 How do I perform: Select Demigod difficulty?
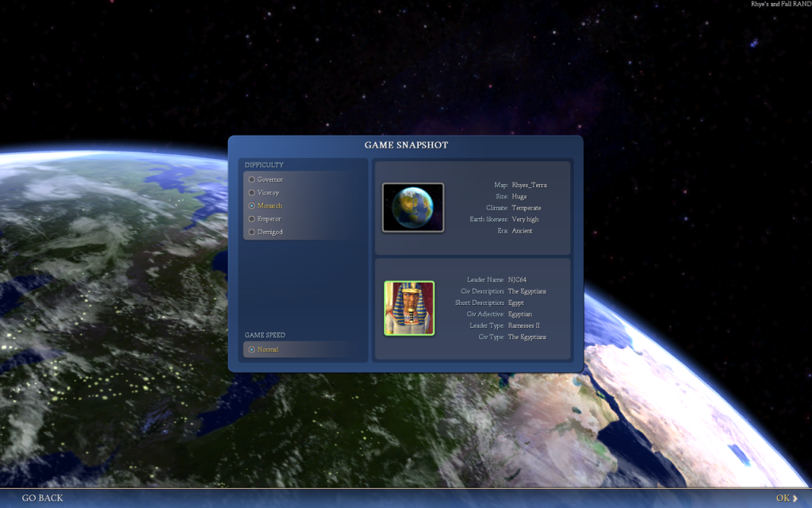(x=266, y=232)
